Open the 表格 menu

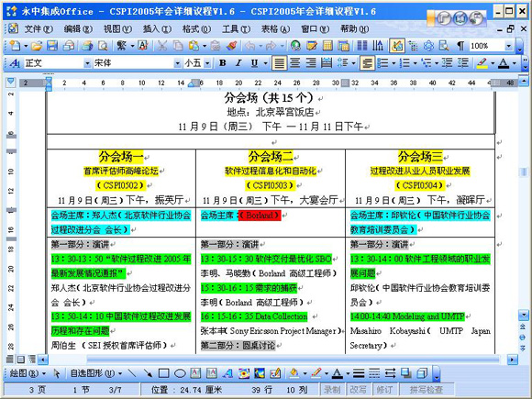coord(275,29)
